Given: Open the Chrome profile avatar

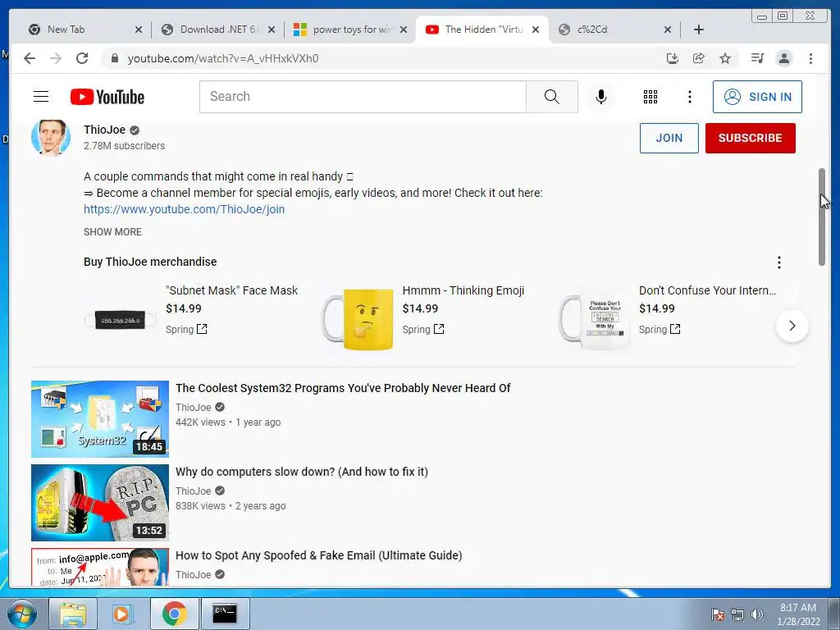Looking at the screenshot, I should (x=784, y=58).
